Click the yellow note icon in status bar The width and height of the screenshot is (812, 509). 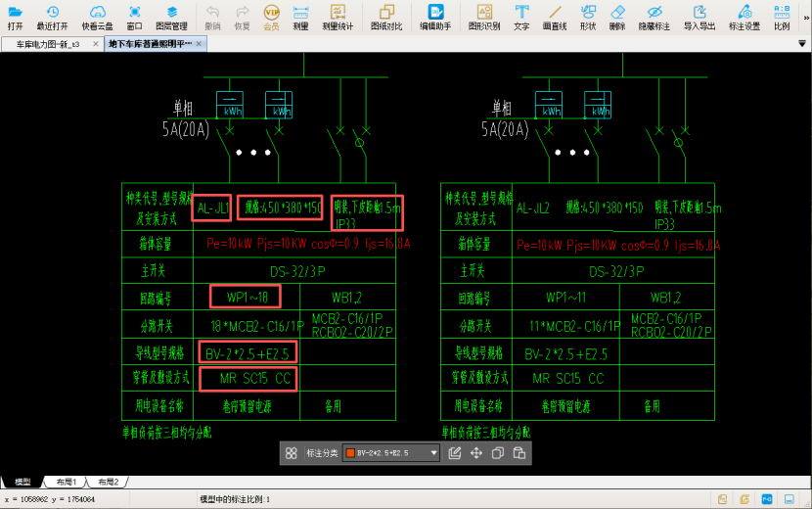pos(722,499)
